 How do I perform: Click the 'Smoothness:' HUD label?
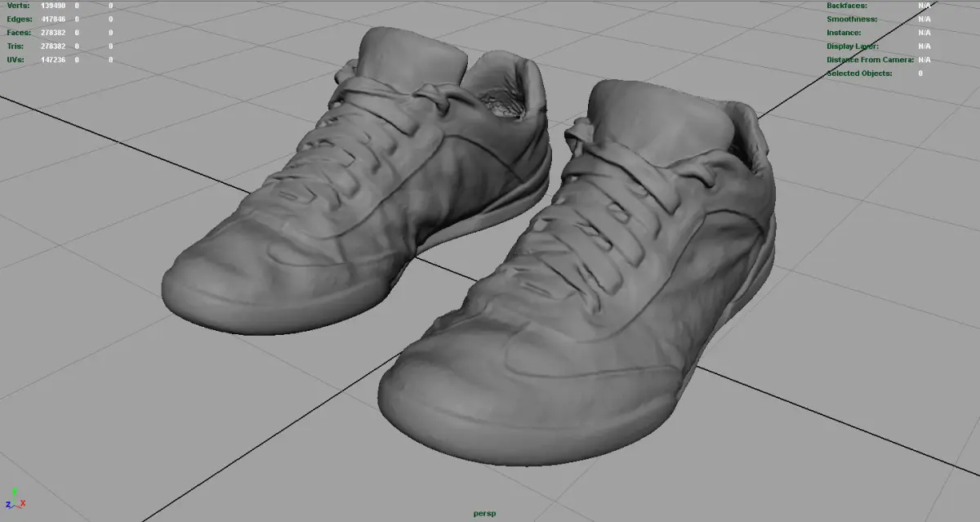pos(852,20)
